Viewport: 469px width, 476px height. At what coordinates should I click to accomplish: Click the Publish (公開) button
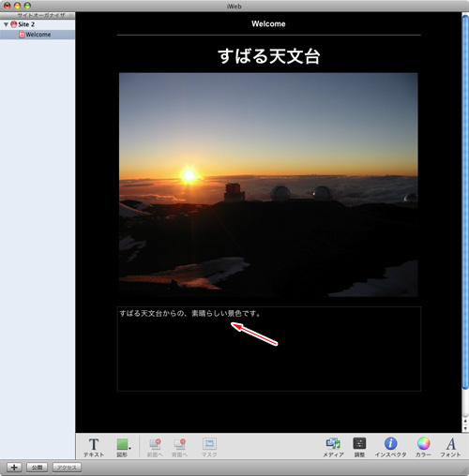click(x=37, y=468)
